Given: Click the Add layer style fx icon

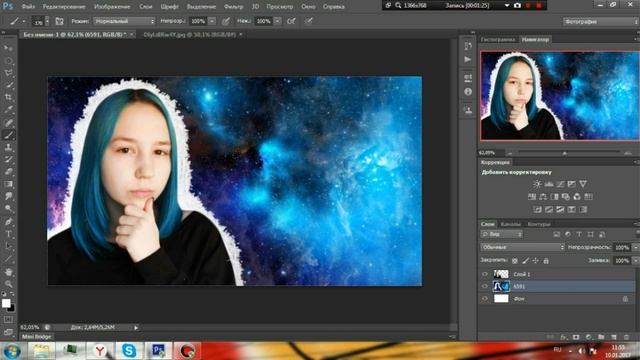Looking at the screenshot, I should tap(563, 337).
